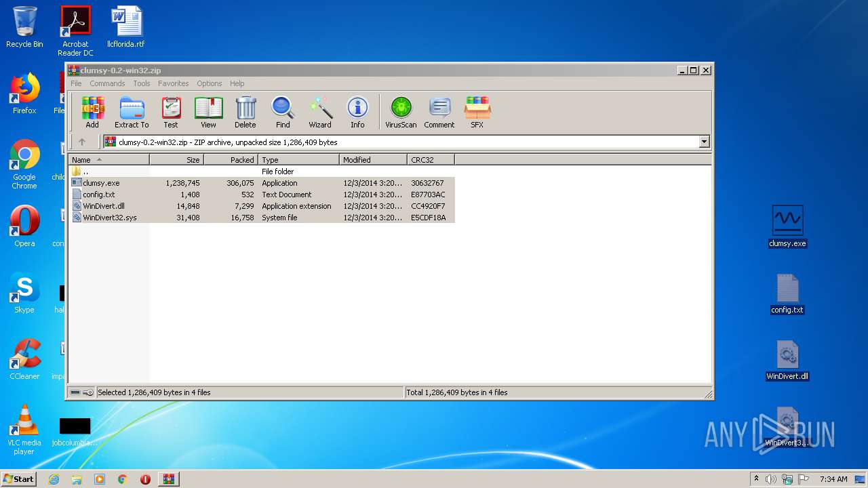Screen dimensions: 868x488
Task: Expand the archive path dropdown arrow
Action: click(x=704, y=142)
